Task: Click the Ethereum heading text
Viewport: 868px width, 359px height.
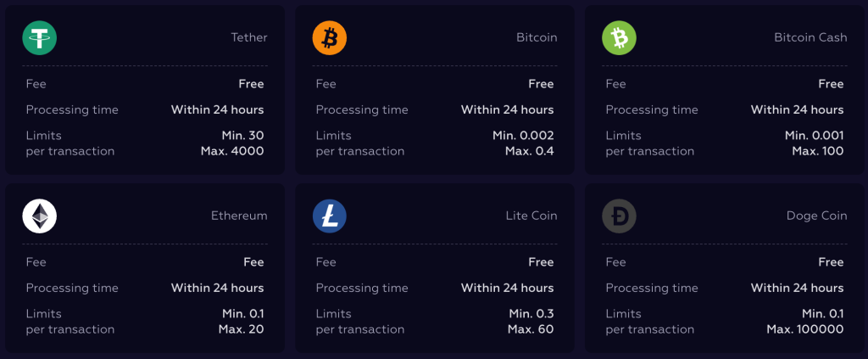Action: coord(239,216)
